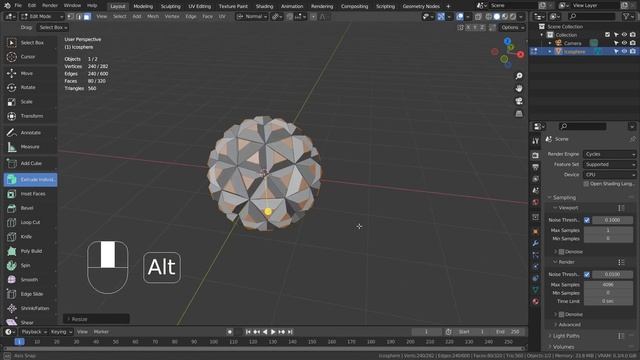Screen dimensions: 640x360
Task: Switch to the Sculpting workspace tab
Action: pyautogui.click(x=171, y=6)
